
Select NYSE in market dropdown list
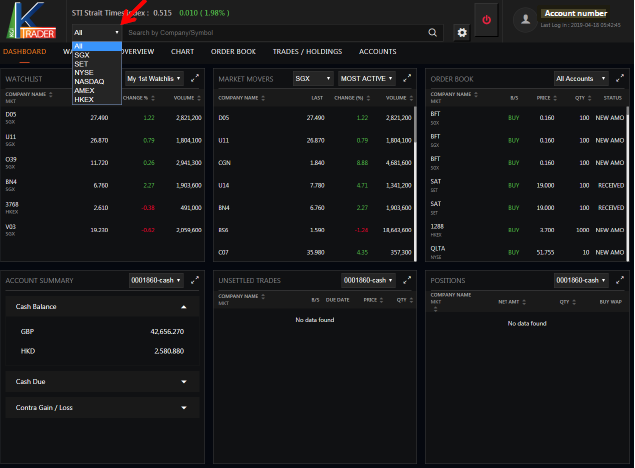pyautogui.click(x=97, y=72)
